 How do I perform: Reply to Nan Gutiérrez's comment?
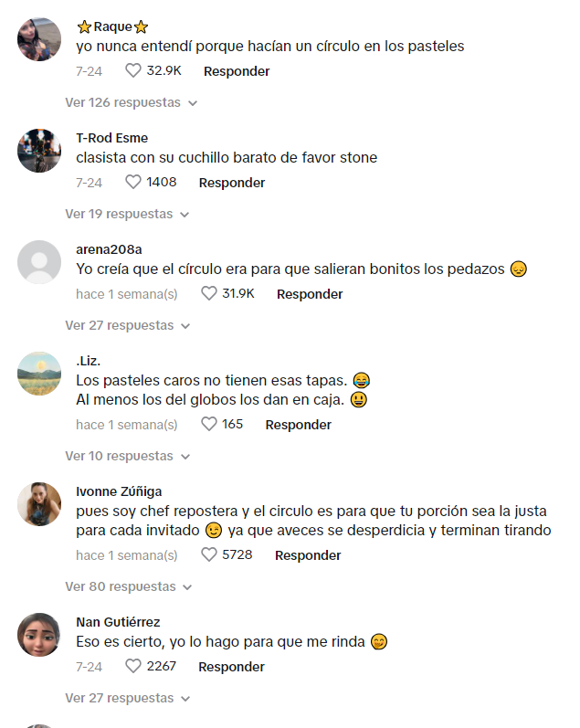click(231, 667)
